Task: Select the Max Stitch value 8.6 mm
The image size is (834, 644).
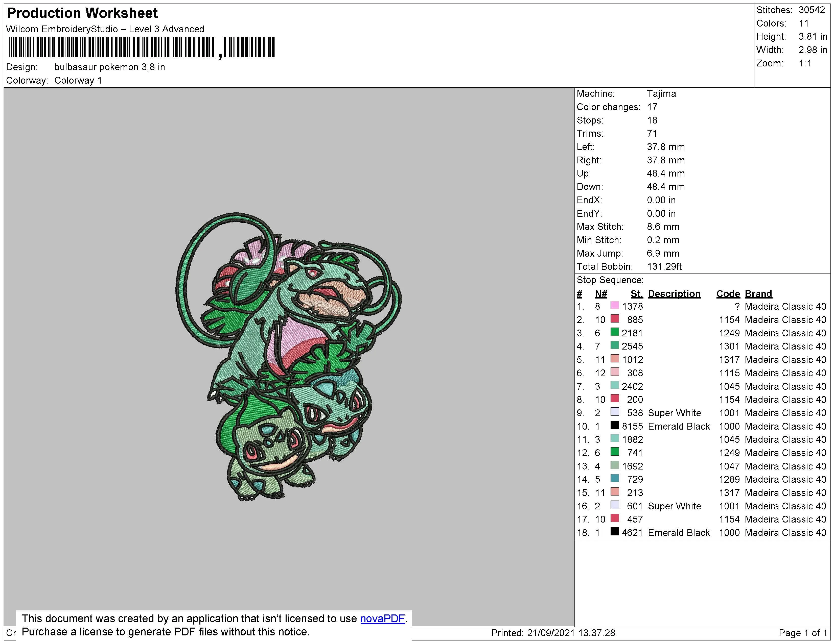Action: tap(663, 227)
